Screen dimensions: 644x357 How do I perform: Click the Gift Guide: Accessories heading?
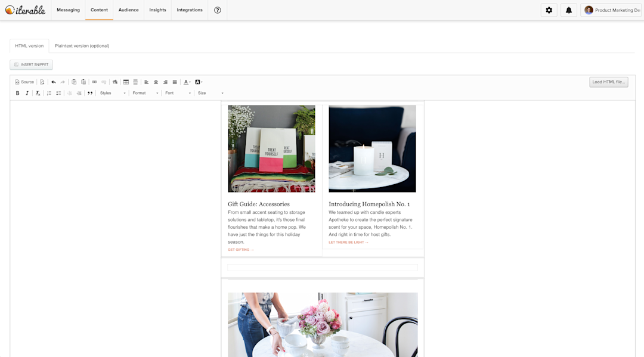click(x=259, y=204)
